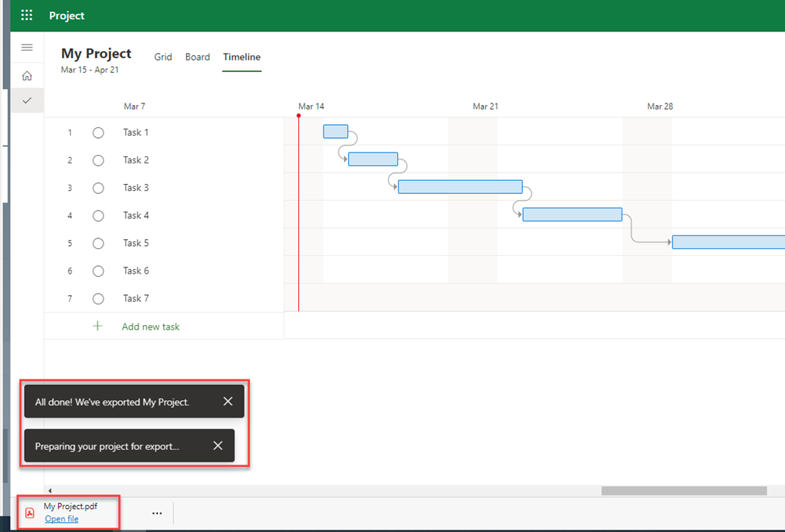Open the exported file via 'Open file' link
785x532 pixels.
point(61,519)
